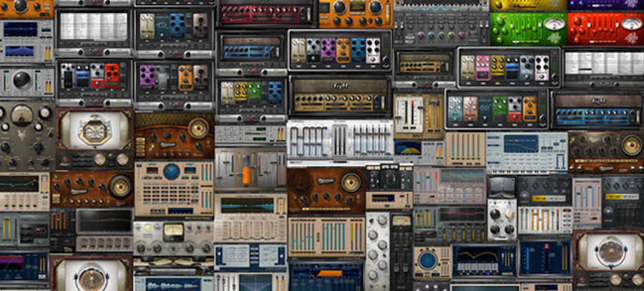Click the purple-ringed knob on dark mixer console
644x291 pixels.
[x=419, y=35]
